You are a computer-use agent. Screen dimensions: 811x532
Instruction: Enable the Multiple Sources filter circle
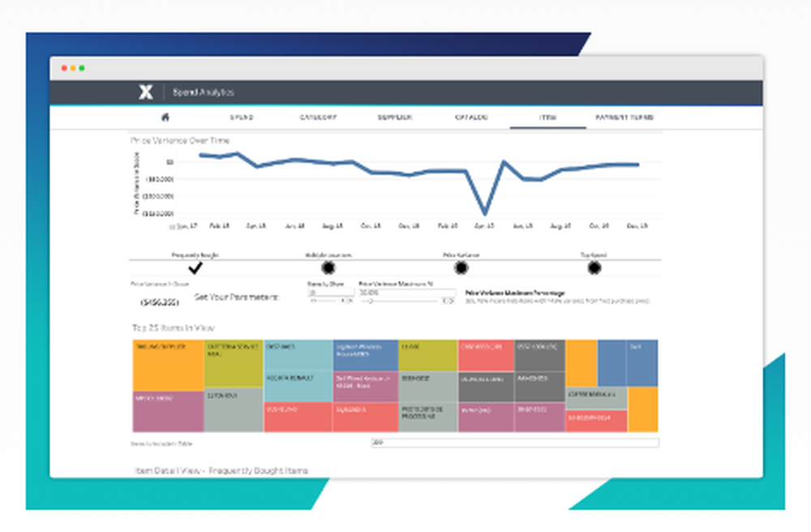tap(328, 268)
